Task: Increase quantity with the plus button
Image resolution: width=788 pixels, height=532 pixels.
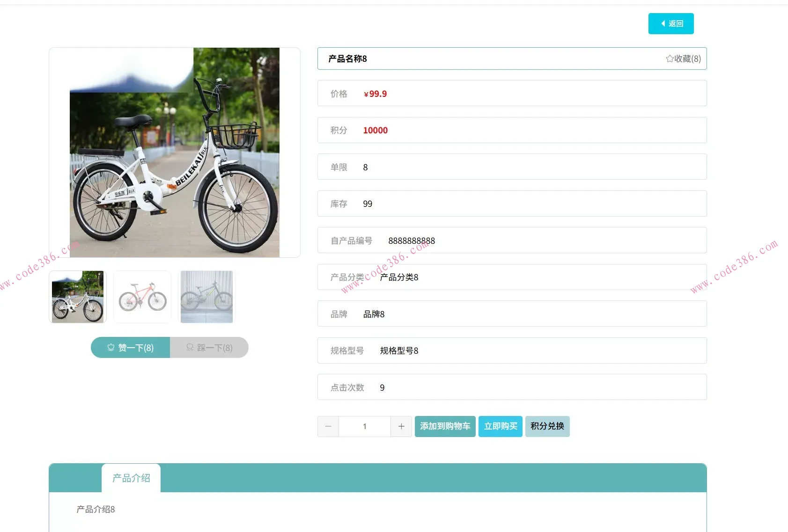Action: tap(401, 426)
